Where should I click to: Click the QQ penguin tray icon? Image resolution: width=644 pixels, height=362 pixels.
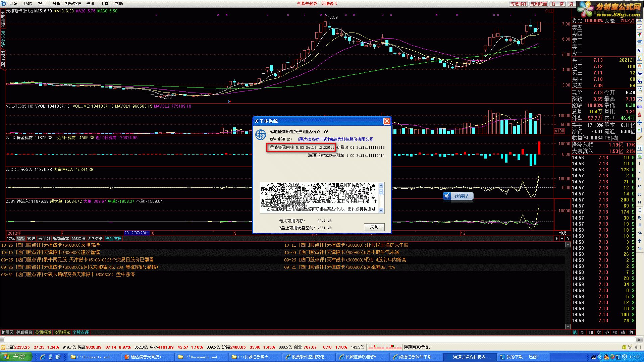606,357
